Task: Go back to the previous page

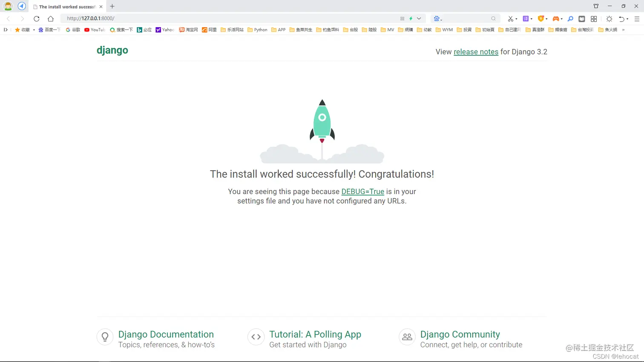Action: click(x=9, y=19)
